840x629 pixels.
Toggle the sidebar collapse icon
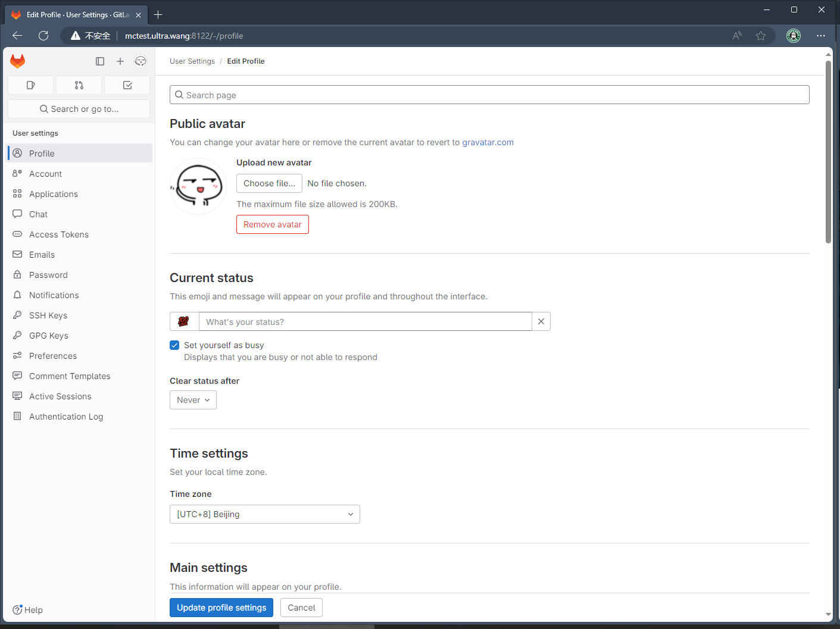coord(100,61)
